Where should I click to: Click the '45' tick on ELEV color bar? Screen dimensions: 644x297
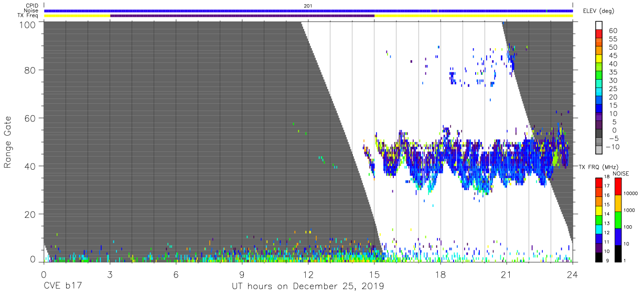point(613,56)
